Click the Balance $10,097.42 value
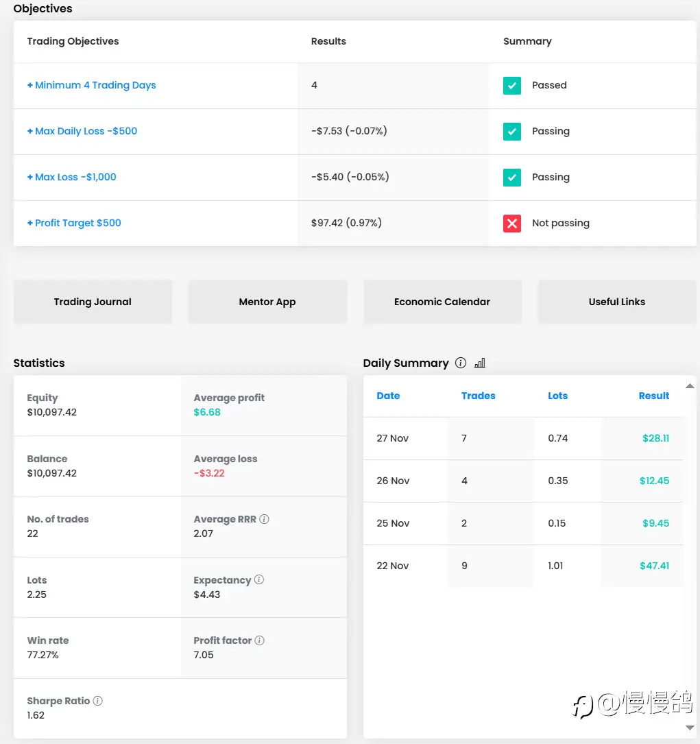Image resolution: width=700 pixels, height=744 pixels. point(51,474)
